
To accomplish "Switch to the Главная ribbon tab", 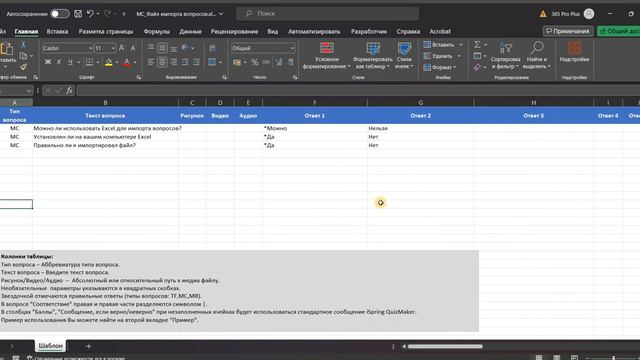I will coord(26,31).
